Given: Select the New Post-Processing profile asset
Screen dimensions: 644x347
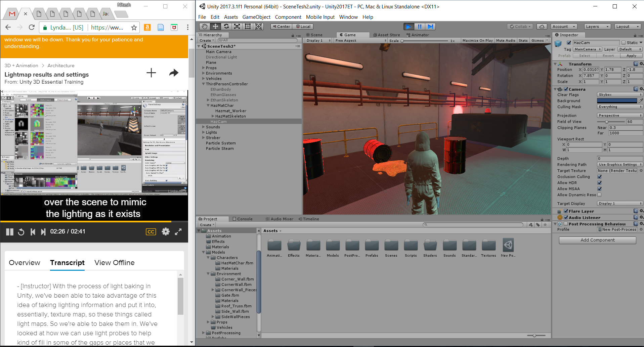Looking at the screenshot, I should [508, 248].
